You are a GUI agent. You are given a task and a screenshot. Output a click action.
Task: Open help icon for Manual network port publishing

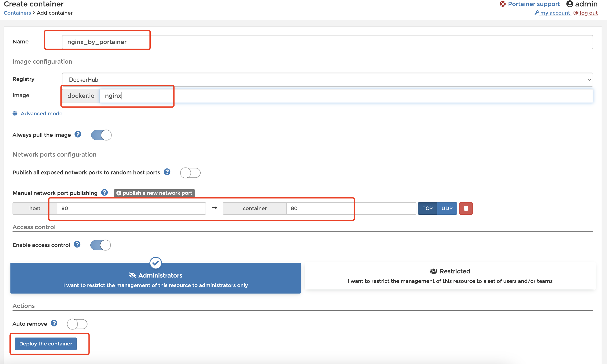click(x=104, y=193)
